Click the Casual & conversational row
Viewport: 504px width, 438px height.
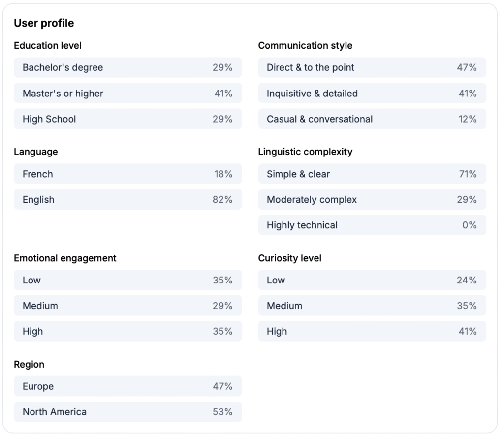(x=372, y=119)
